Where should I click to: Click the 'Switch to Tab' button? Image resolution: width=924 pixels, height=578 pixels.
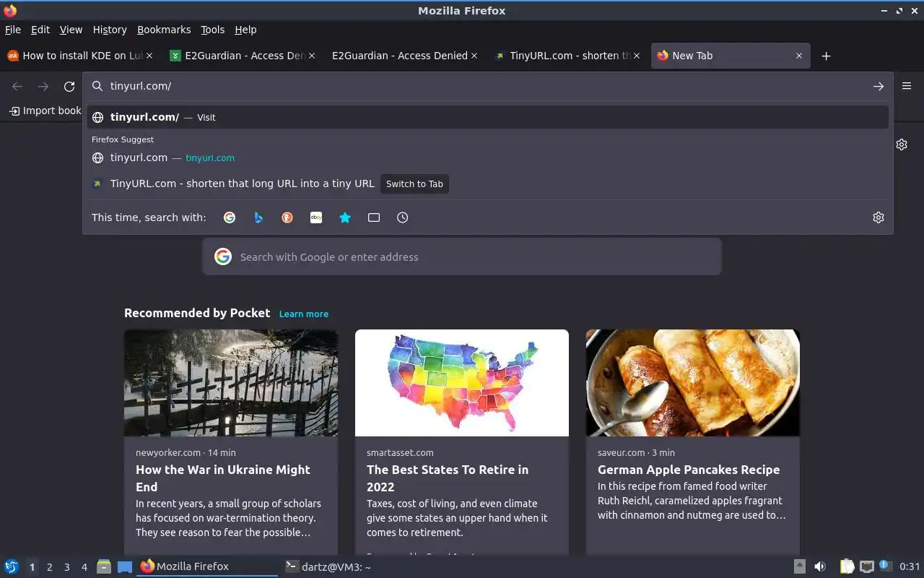[414, 184]
